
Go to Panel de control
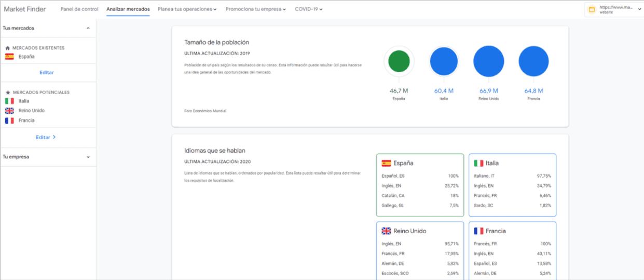(x=79, y=9)
